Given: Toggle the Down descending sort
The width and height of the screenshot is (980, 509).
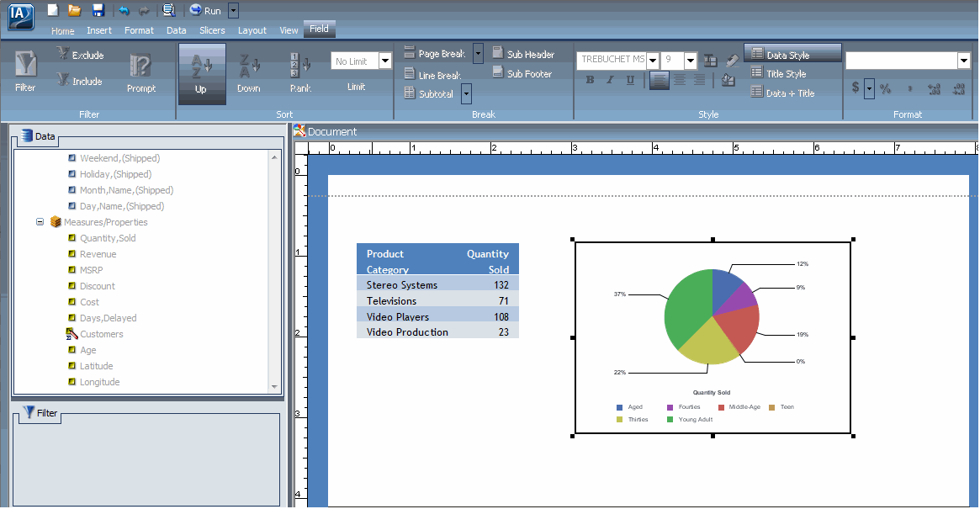Looking at the screenshot, I should [x=249, y=74].
